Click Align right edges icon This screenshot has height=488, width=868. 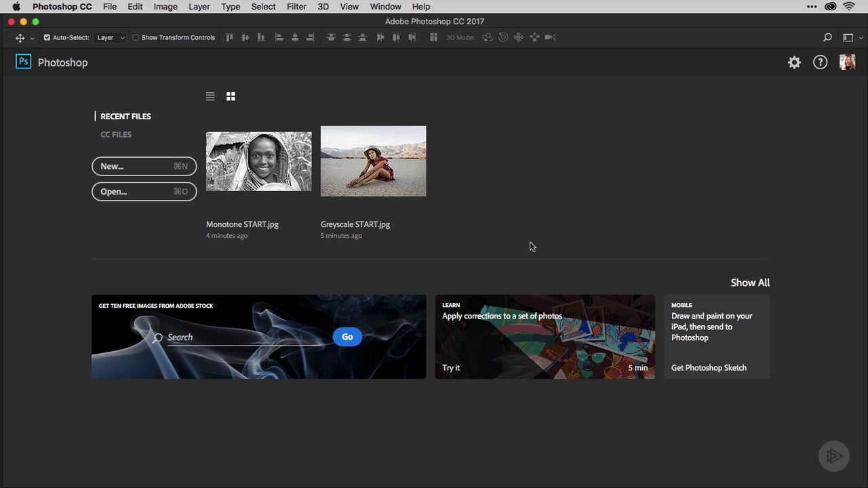[311, 37]
